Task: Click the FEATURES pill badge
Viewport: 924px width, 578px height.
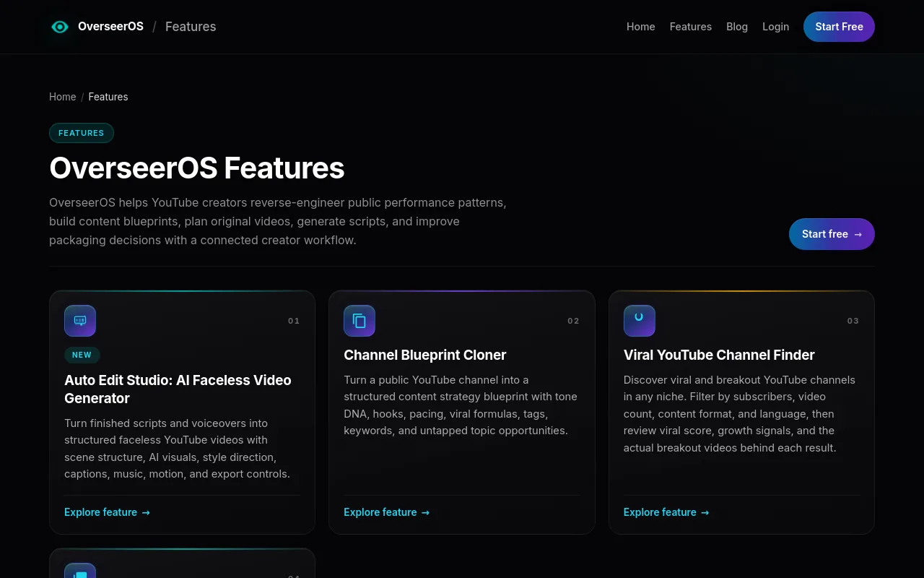Action: coord(82,133)
